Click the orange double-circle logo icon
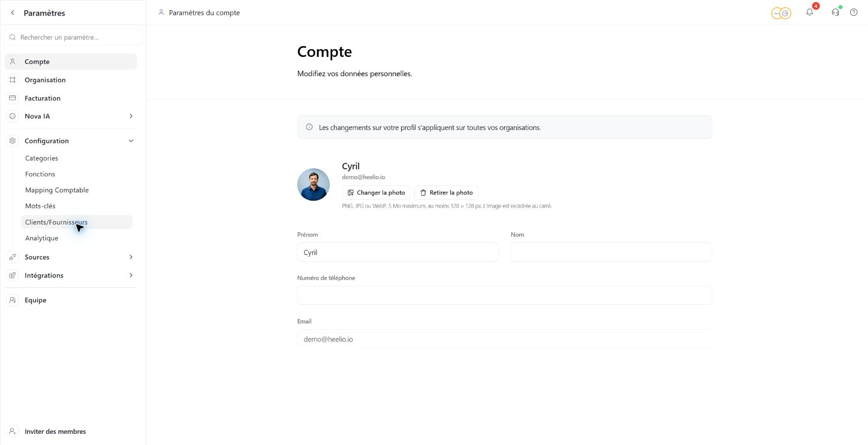 click(781, 13)
